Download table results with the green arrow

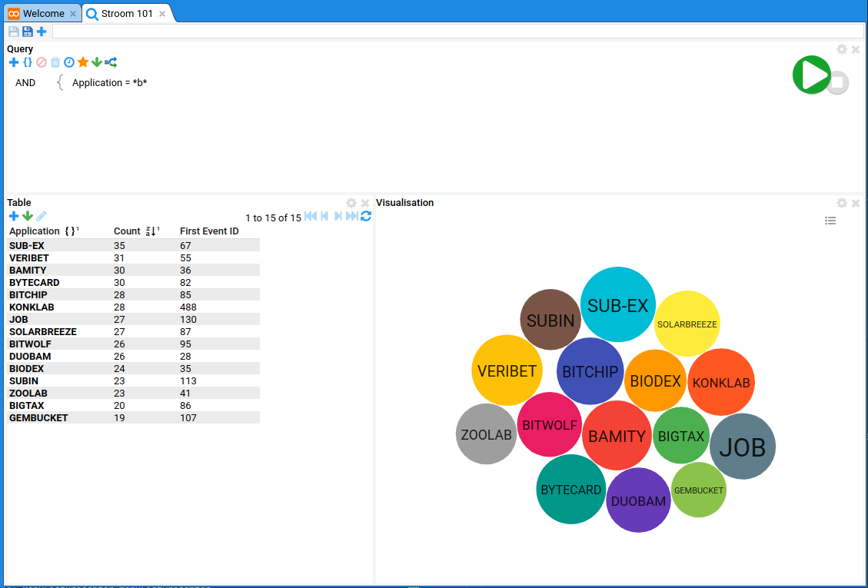[28, 216]
